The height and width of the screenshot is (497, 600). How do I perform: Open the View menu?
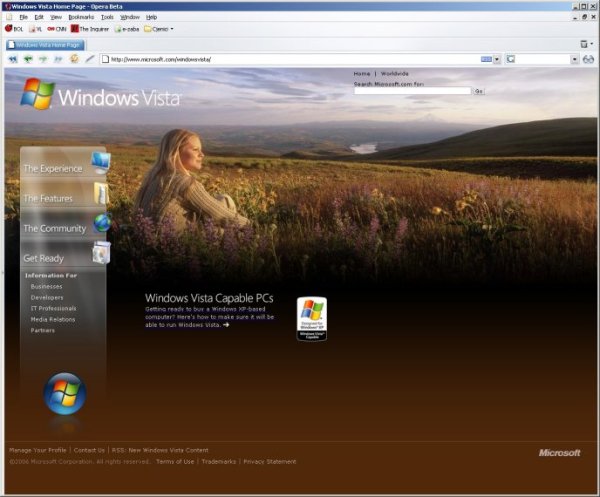(x=56, y=17)
